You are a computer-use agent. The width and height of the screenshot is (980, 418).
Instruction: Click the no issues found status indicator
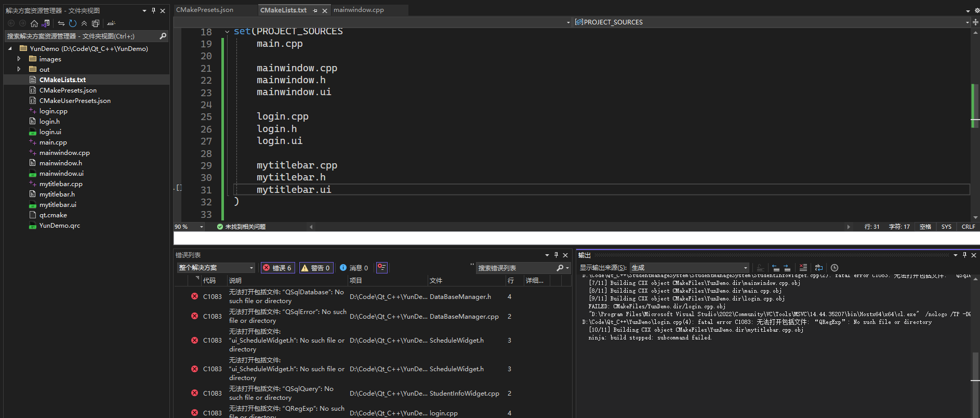241,227
